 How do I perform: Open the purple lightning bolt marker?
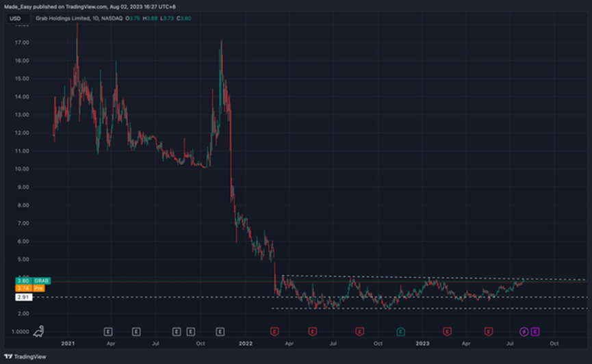pyautogui.click(x=524, y=332)
